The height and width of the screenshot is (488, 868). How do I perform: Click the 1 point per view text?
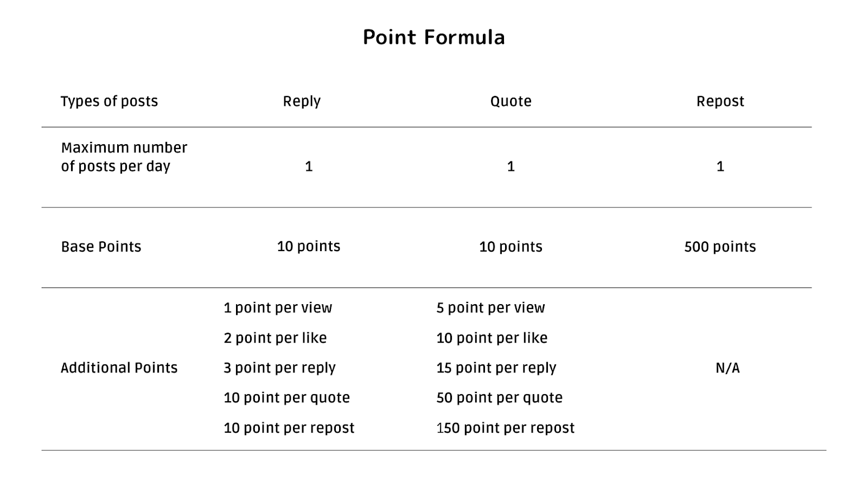[x=278, y=308]
